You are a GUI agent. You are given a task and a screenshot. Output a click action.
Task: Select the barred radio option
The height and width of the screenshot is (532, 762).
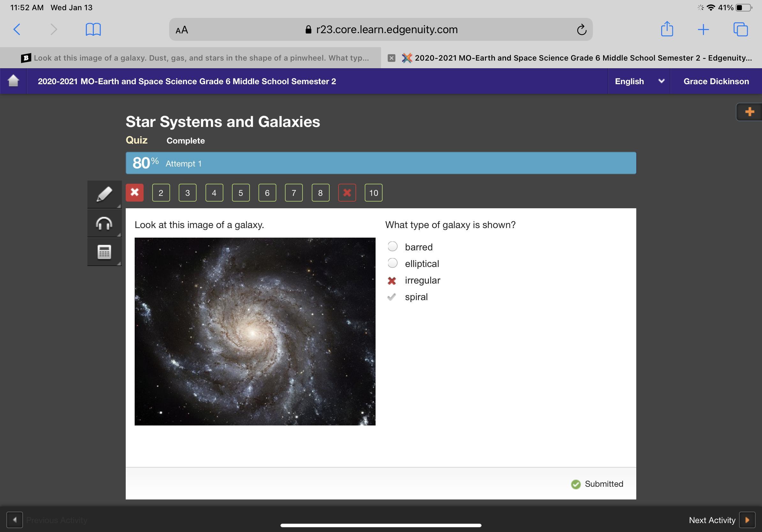pos(392,247)
